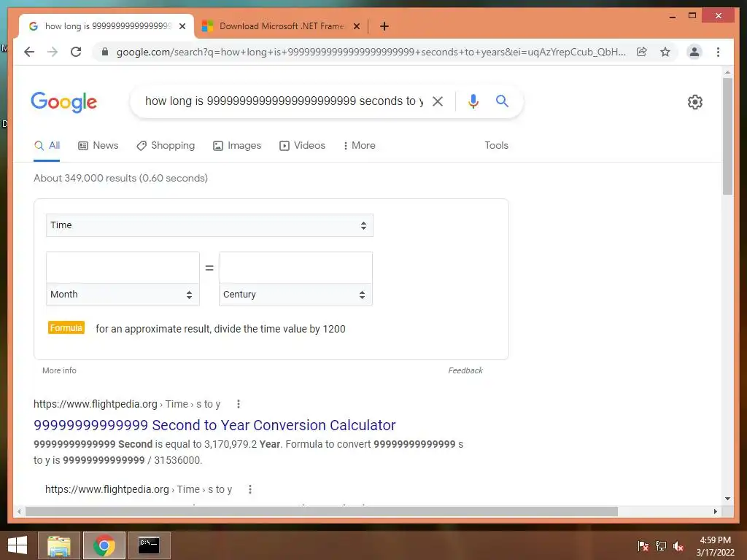View site security lock info

tap(105, 52)
